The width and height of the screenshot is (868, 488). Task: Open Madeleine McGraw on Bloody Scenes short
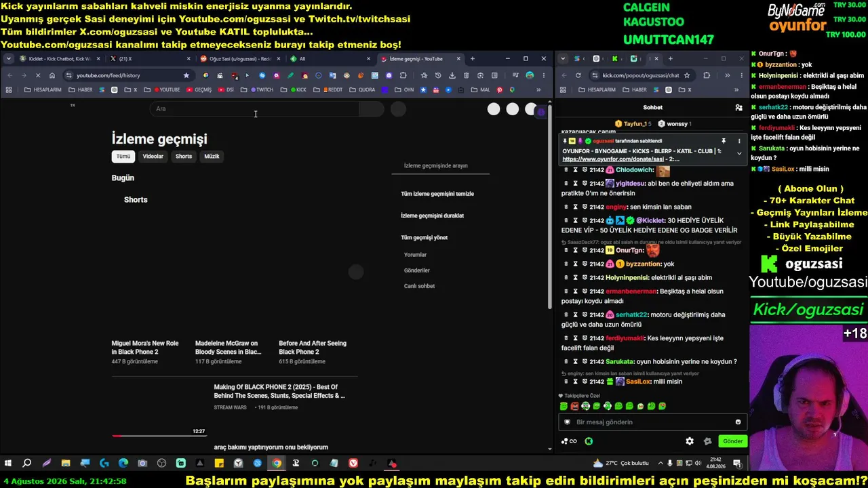229,348
